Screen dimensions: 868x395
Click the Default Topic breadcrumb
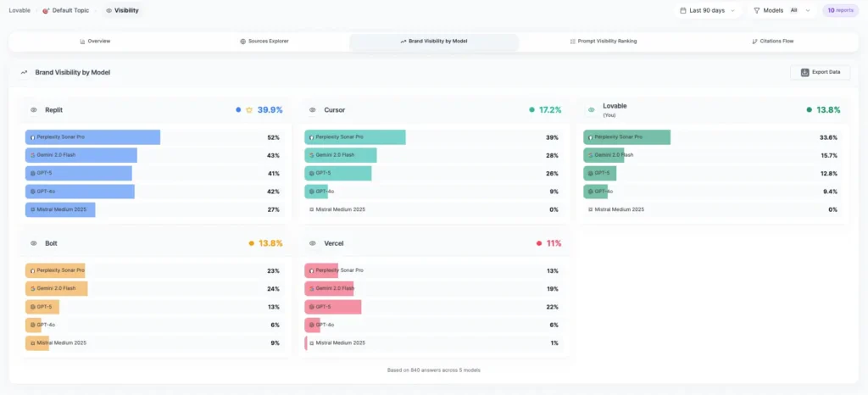[65, 10]
